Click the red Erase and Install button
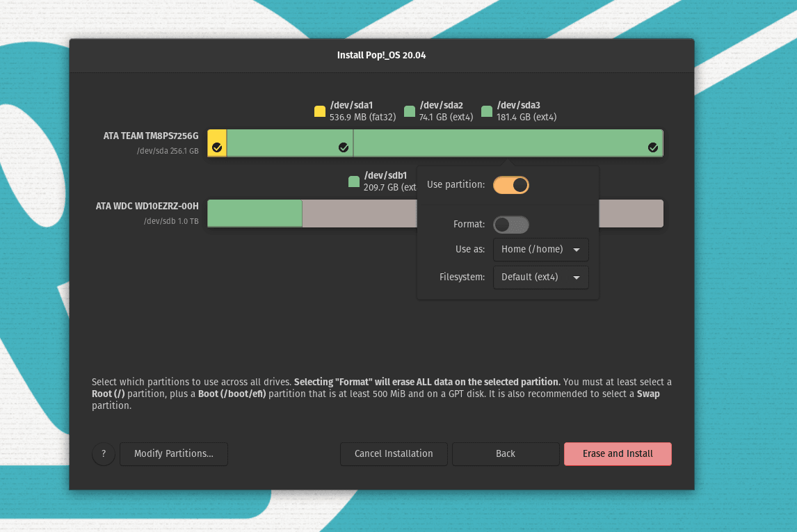This screenshot has width=797, height=532. (x=618, y=454)
